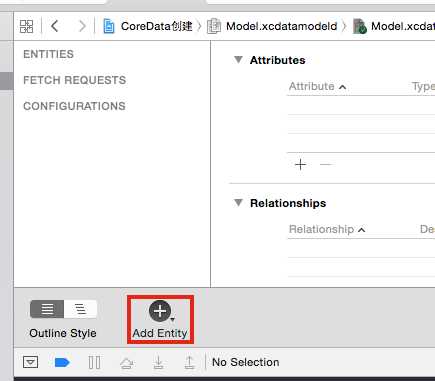
Task: Add an attribute with the plus button
Action: click(x=300, y=164)
